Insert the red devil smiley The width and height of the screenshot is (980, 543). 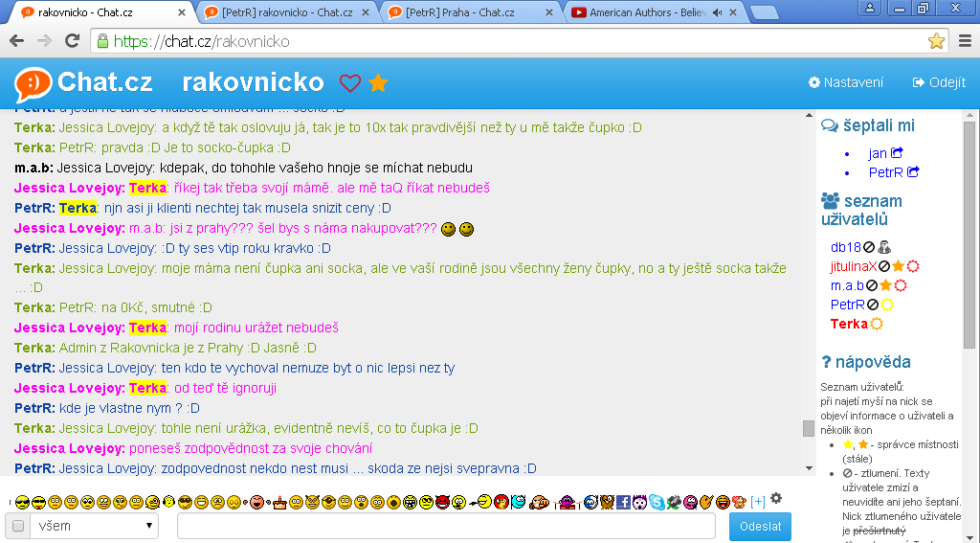pos(442,502)
